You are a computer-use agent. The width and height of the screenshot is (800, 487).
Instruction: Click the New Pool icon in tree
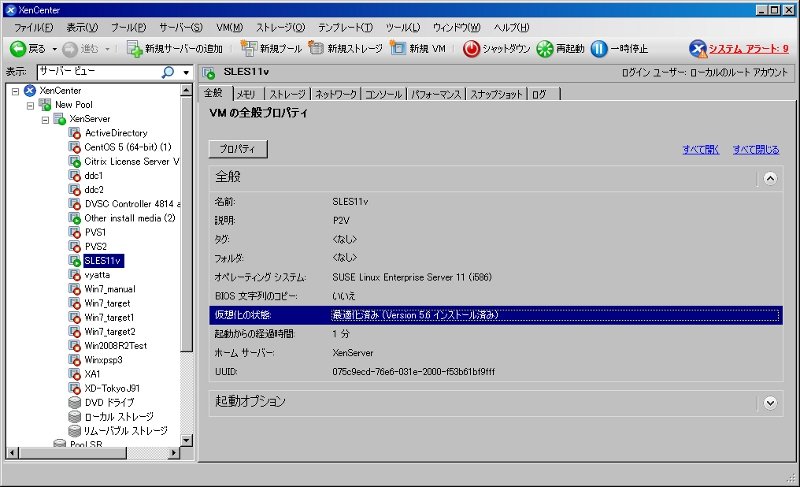[45, 105]
